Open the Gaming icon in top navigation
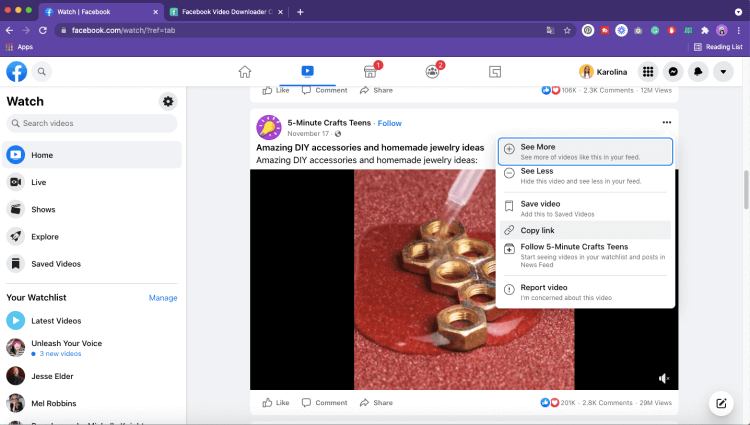Image resolution: width=750 pixels, height=425 pixels. (x=495, y=72)
